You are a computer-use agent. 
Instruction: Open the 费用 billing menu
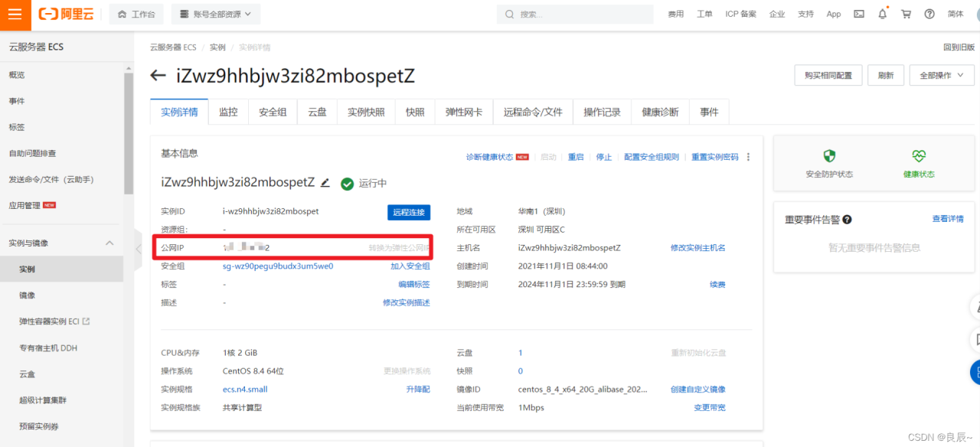click(x=675, y=15)
